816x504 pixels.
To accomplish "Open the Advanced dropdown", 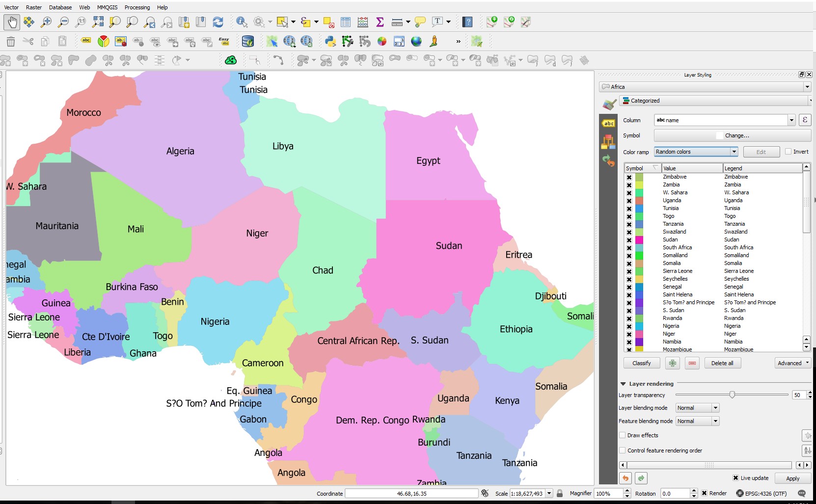I will (x=792, y=363).
